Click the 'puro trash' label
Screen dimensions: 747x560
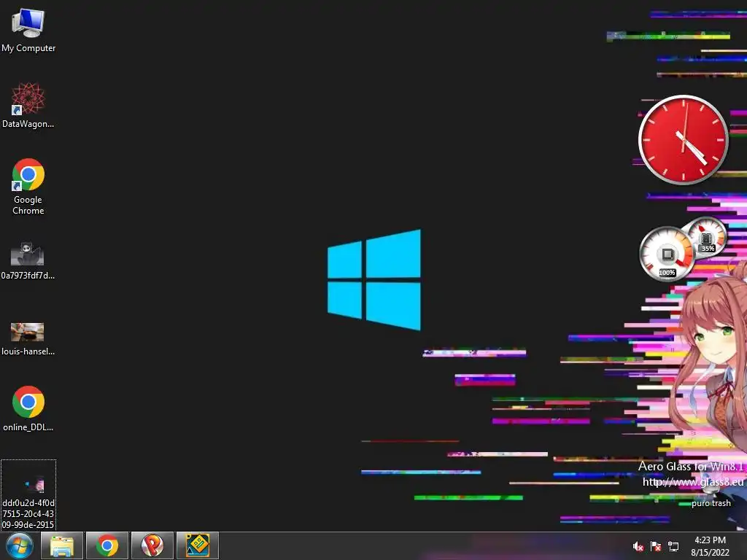click(711, 503)
